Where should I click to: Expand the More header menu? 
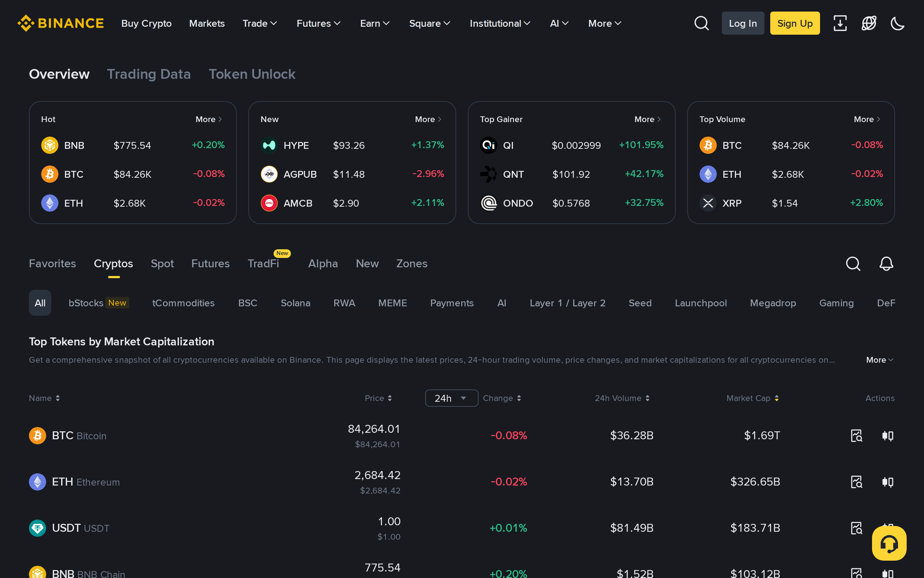point(605,23)
